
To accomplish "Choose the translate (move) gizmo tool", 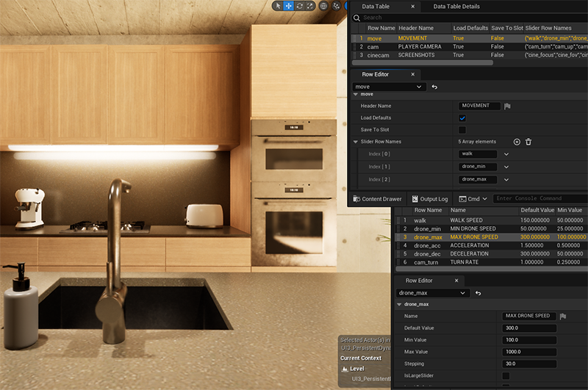I will click(288, 6).
